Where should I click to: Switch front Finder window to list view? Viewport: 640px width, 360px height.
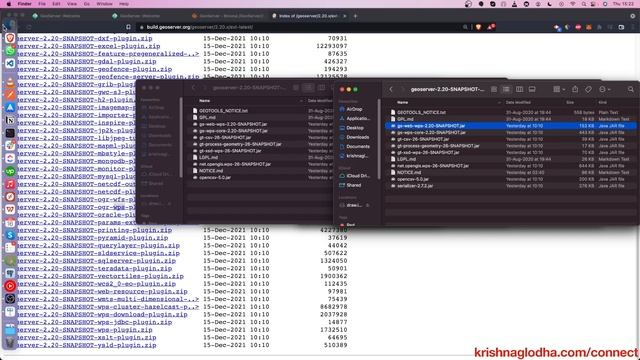[507, 89]
